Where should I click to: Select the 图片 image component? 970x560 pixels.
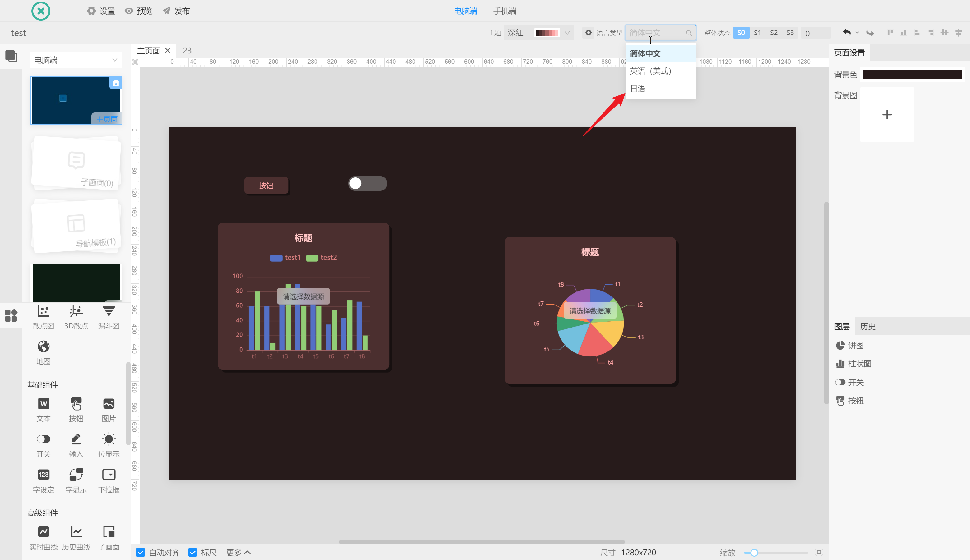coord(109,410)
